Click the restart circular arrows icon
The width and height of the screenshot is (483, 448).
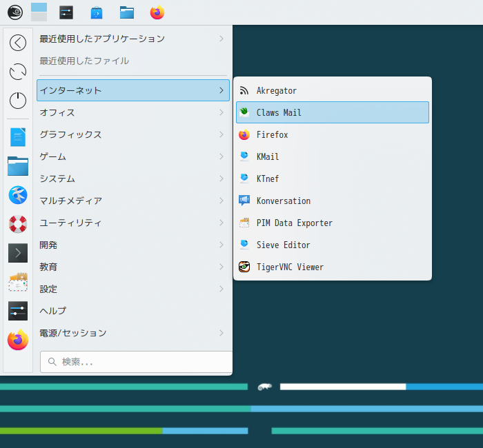[18, 72]
